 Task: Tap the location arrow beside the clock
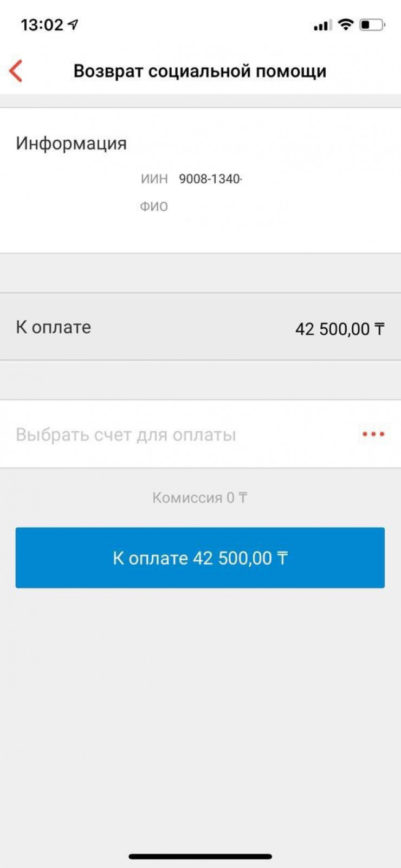coord(73,24)
